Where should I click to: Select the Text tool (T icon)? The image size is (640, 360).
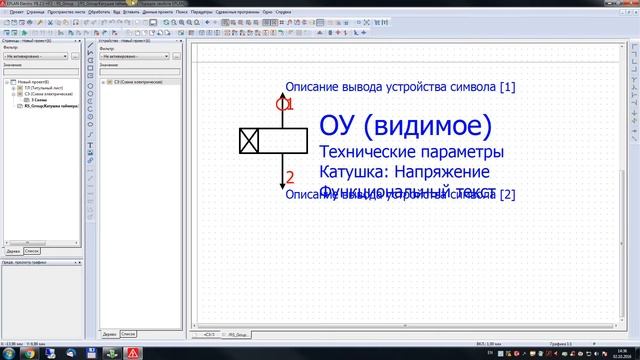(x=91, y=145)
